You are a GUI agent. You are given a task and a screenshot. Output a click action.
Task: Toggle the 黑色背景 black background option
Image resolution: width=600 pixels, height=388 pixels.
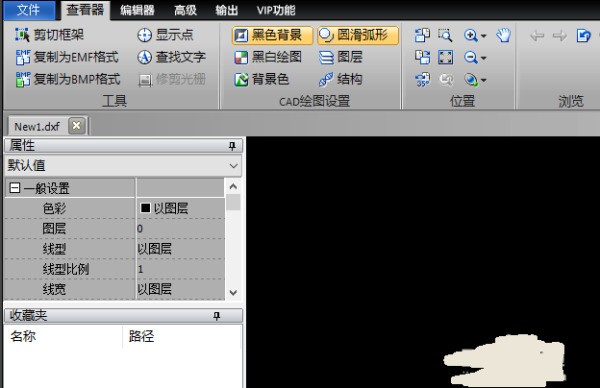click(x=272, y=35)
